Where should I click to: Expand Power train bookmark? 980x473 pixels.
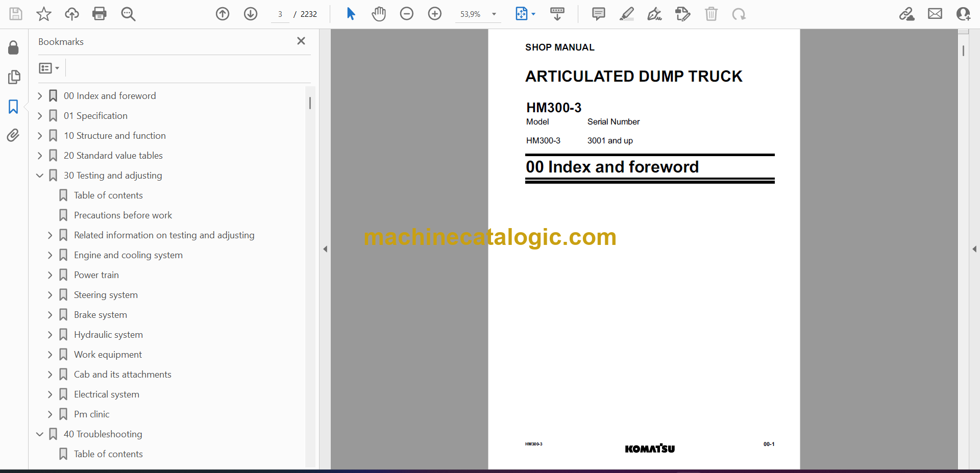pyautogui.click(x=50, y=275)
